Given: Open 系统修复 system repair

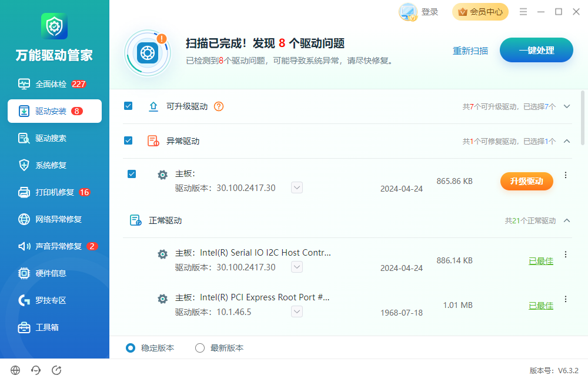Looking at the screenshot, I should tap(54, 165).
